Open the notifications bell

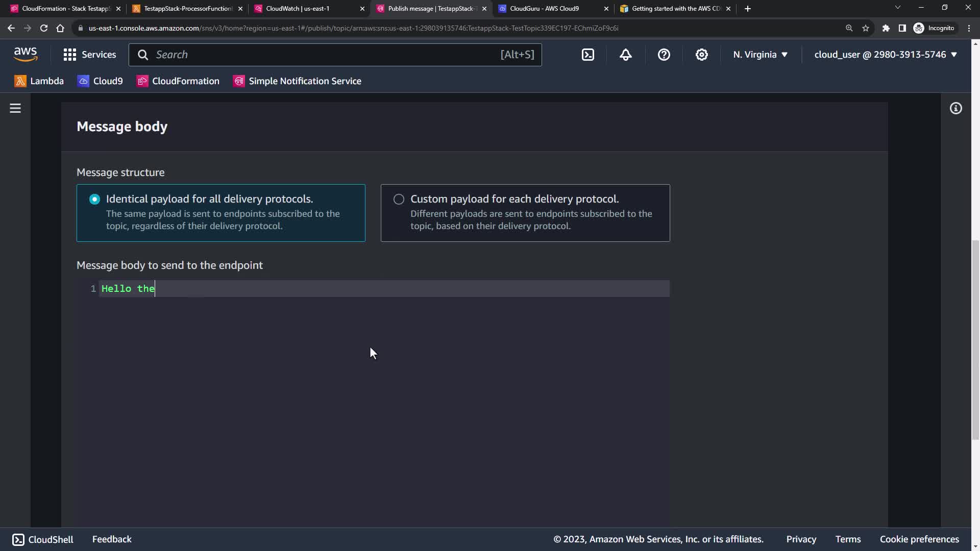(x=626, y=55)
